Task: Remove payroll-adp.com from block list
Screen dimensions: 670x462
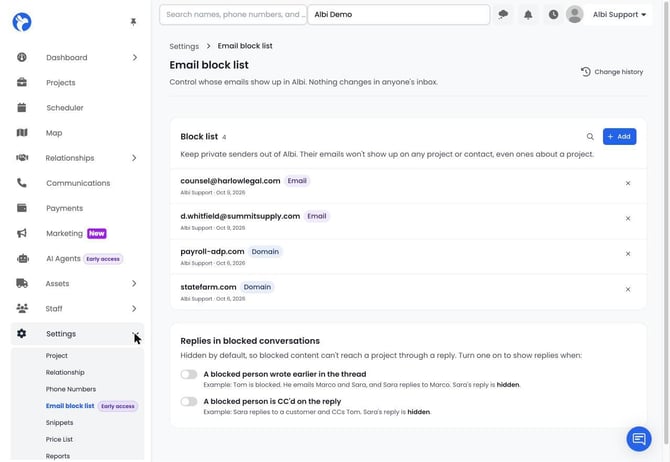Action: (628, 254)
